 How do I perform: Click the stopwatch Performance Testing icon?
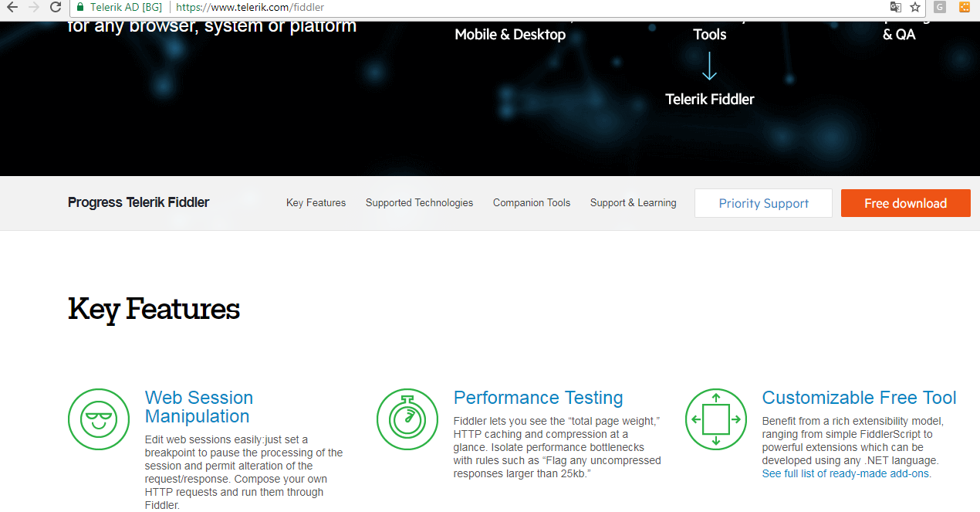pyautogui.click(x=407, y=419)
